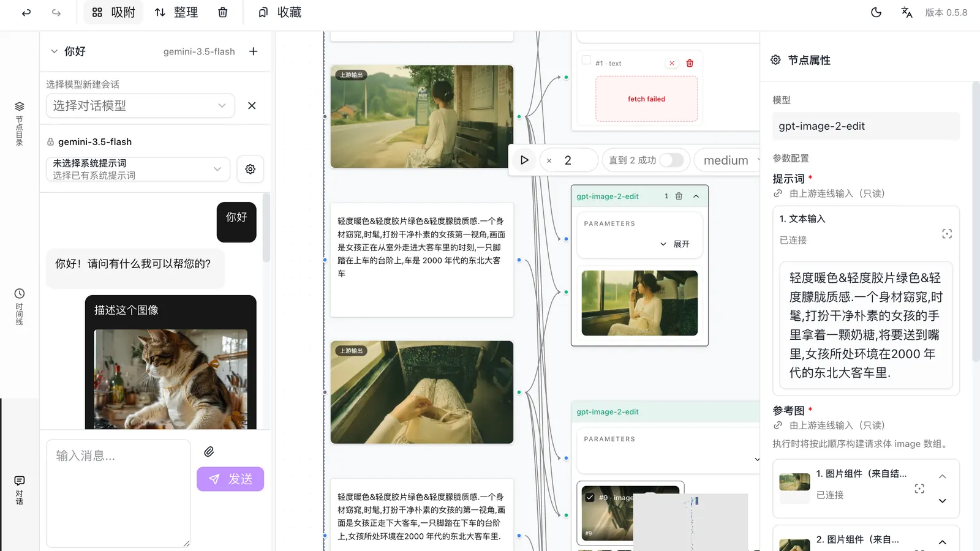Add new conversation with plus icon
This screenshot has width=980, height=551.
click(x=254, y=51)
